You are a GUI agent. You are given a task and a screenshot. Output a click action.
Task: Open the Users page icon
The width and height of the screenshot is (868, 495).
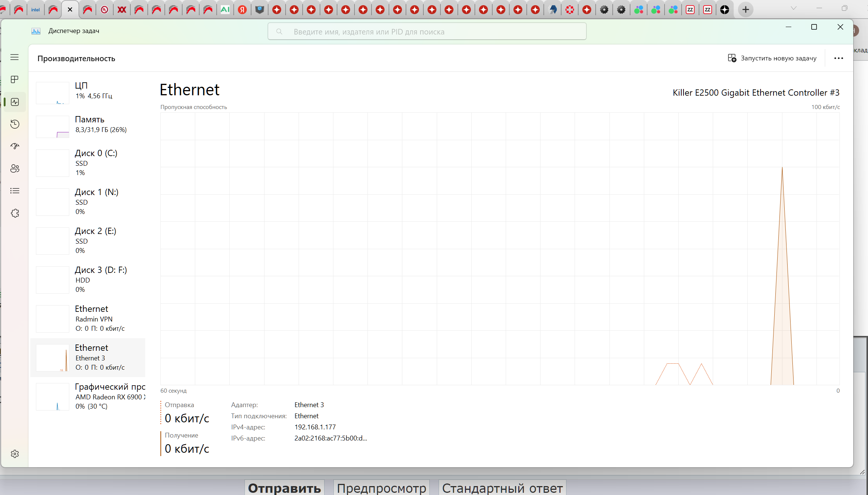pyautogui.click(x=14, y=169)
